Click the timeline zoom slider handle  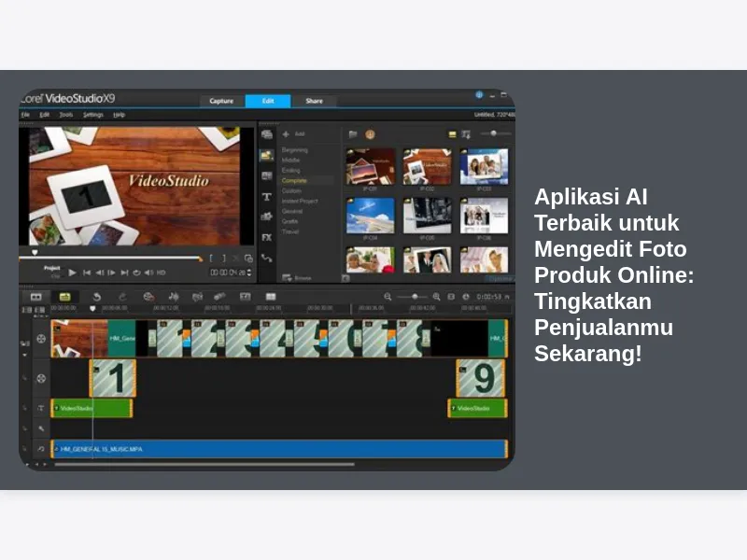(415, 297)
